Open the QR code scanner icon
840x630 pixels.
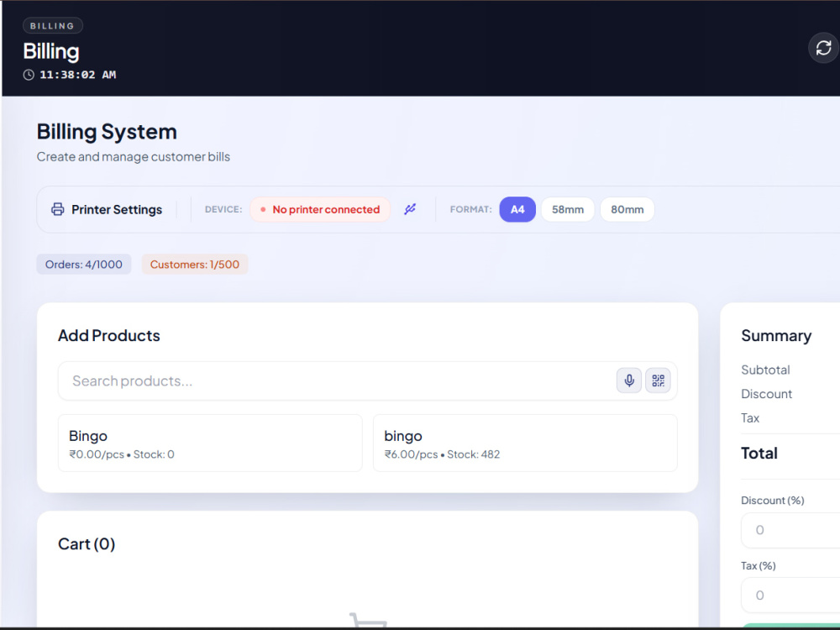click(x=658, y=381)
